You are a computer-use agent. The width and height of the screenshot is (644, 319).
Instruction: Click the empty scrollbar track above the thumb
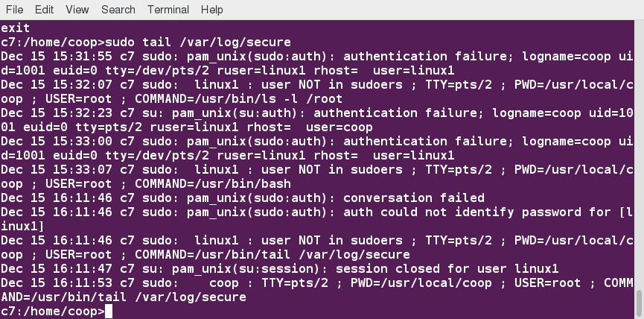click(639, 149)
